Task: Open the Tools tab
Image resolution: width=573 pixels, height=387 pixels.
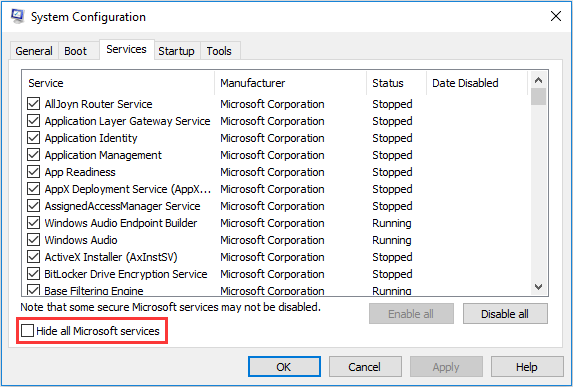Action: click(219, 51)
